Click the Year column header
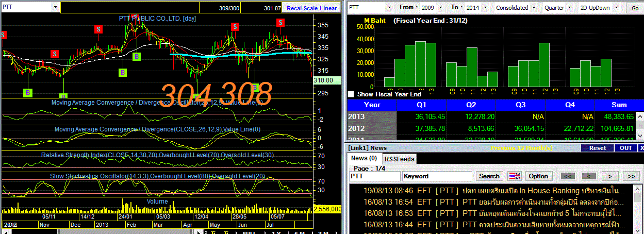Viewport: 644px width, 234px height. [x=371, y=104]
